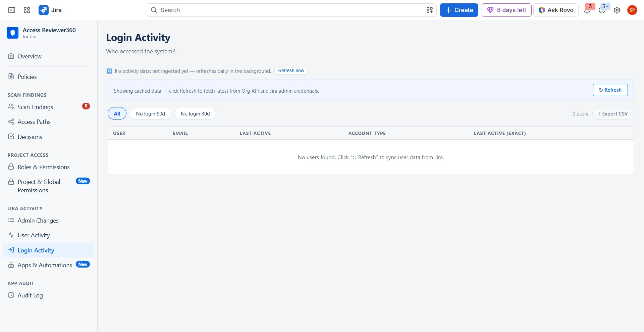Export the user list as CSV

(x=613, y=113)
